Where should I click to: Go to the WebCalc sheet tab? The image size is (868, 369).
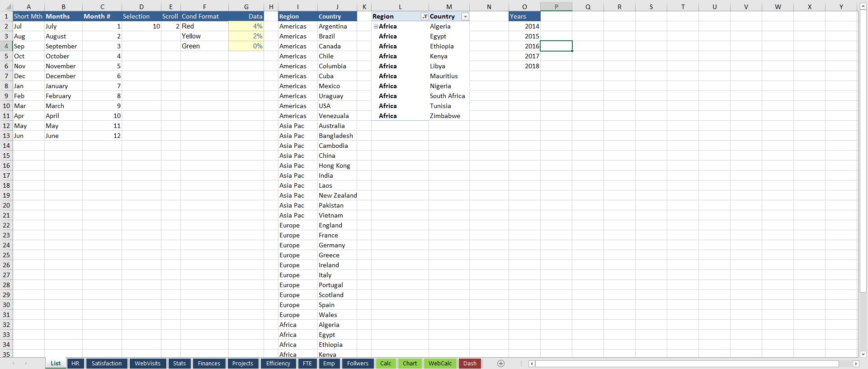[440, 364]
